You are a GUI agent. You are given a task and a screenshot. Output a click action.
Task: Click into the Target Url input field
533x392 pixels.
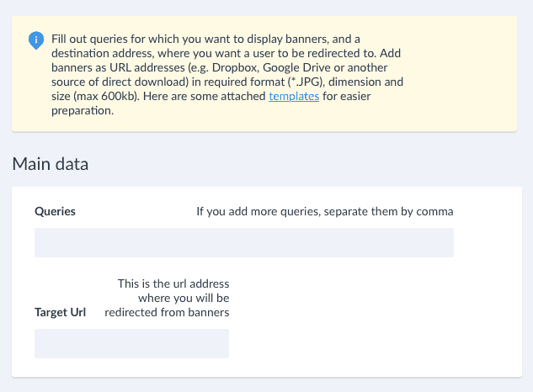point(131,343)
